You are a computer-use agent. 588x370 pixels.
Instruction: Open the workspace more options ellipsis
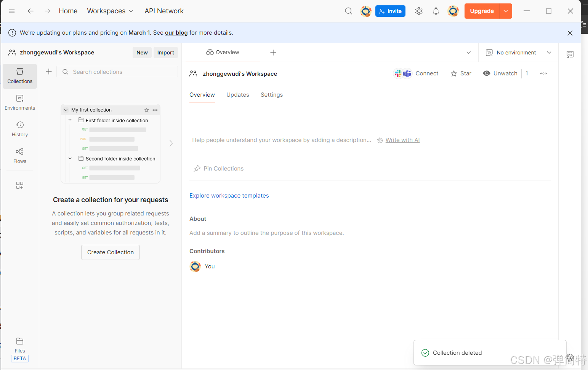point(543,73)
